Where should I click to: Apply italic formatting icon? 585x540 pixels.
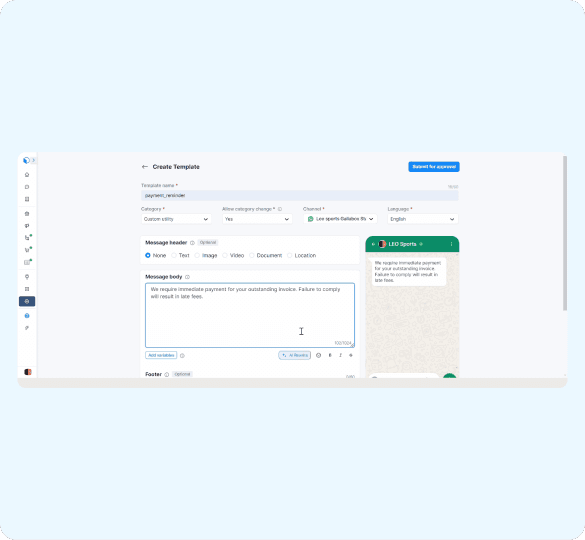[x=340, y=355]
